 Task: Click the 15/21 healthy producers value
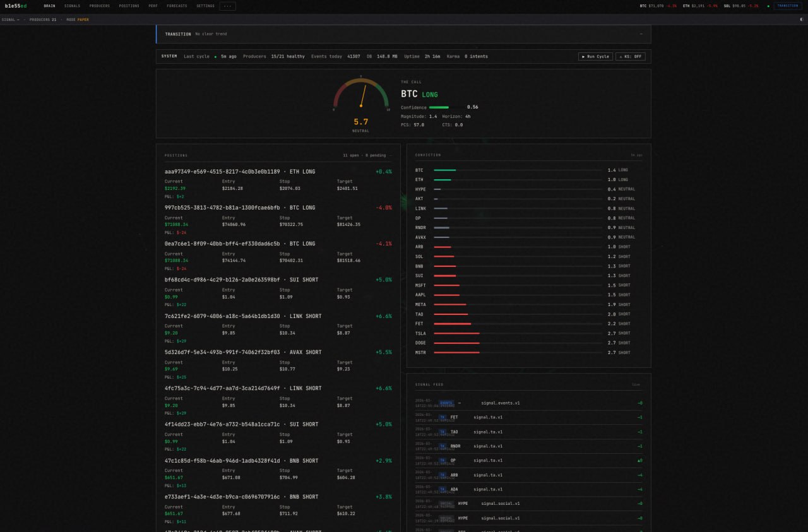click(288, 56)
